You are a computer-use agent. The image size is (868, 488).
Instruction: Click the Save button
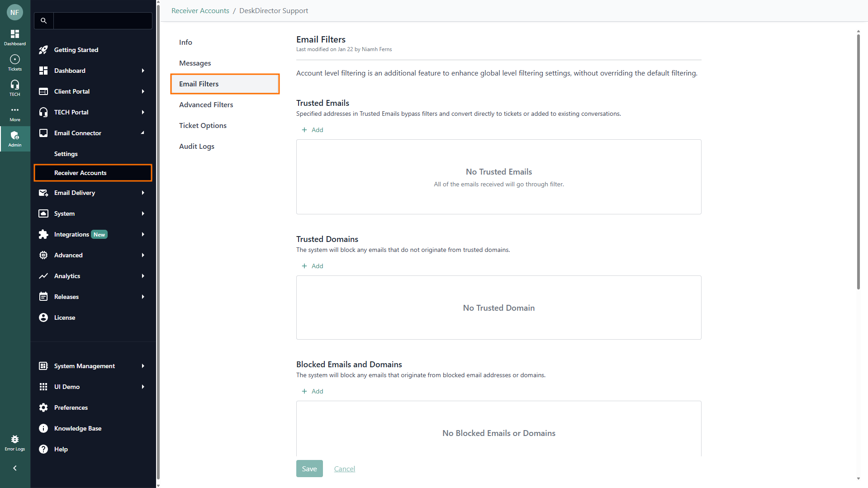(x=309, y=469)
